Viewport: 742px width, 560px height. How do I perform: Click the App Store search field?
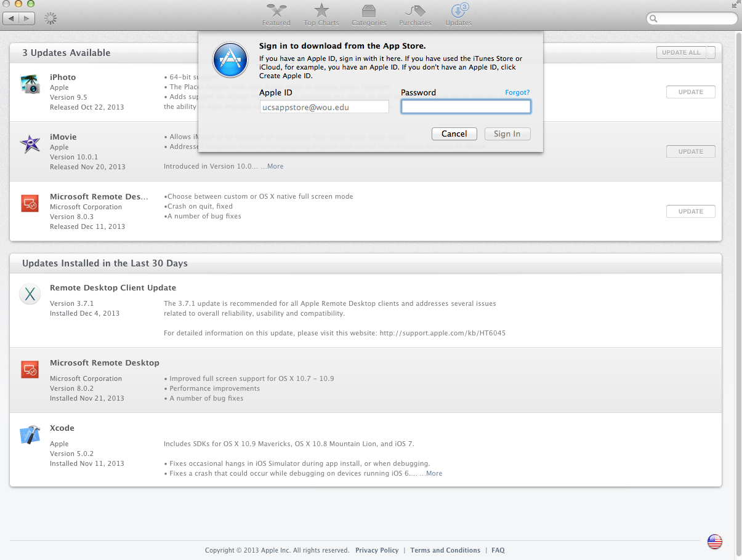(692, 19)
